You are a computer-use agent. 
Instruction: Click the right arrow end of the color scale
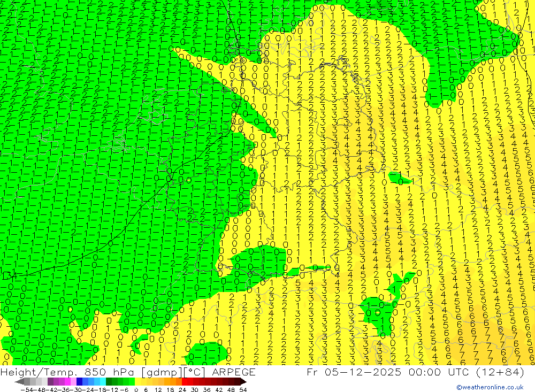pos(243,382)
